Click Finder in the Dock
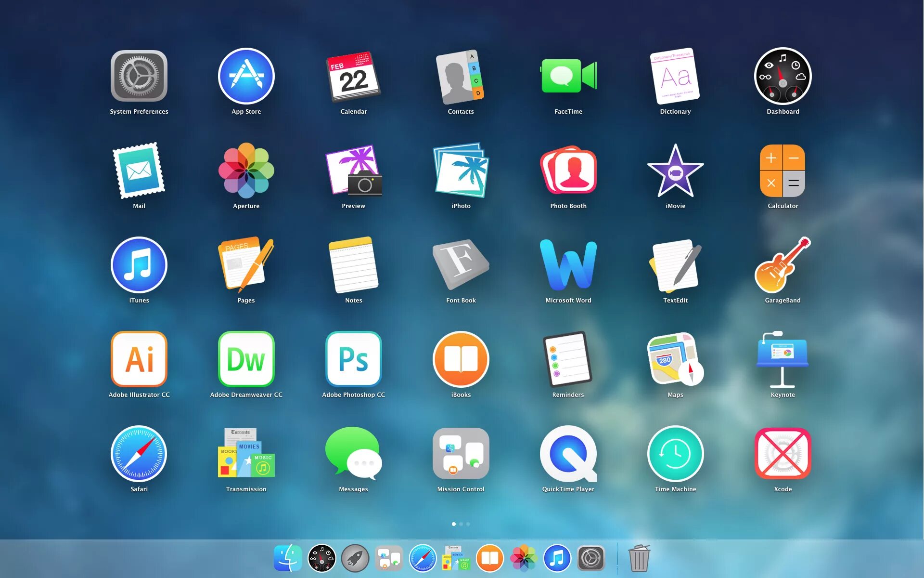Screen dimensions: 924x578 point(288,559)
